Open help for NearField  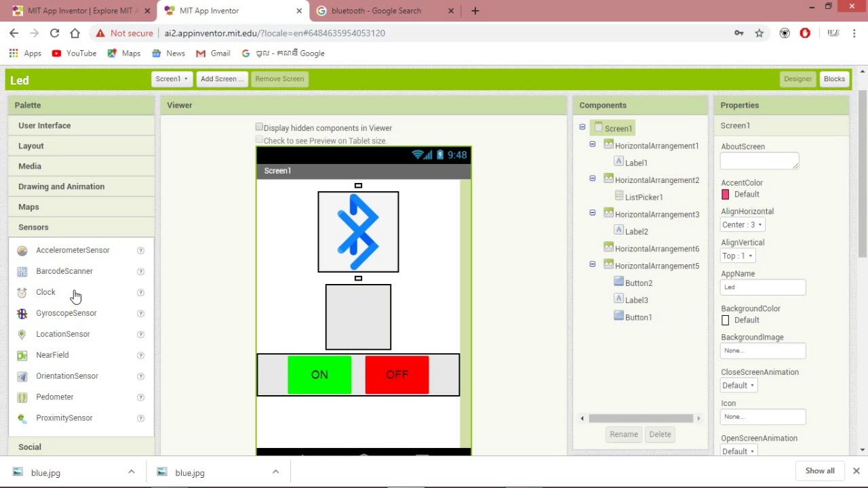(x=141, y=356)
